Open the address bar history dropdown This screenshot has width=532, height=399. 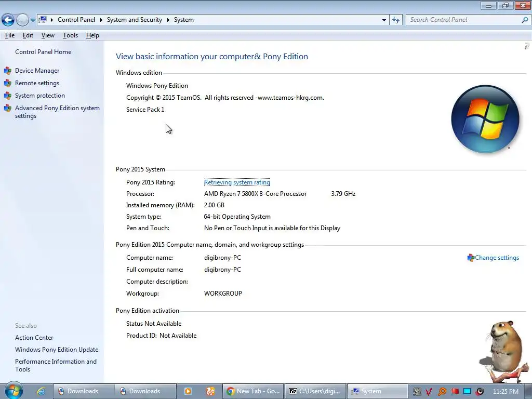[x=384, y=20]
